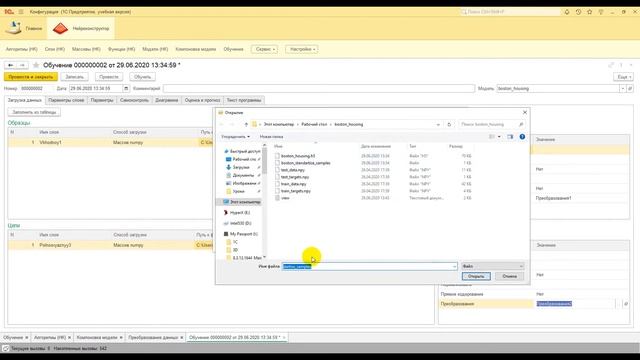Add document to favorites with star icon
Image resolution: width=640 pixels, height=360 pixels.
[x=36, y=65]
